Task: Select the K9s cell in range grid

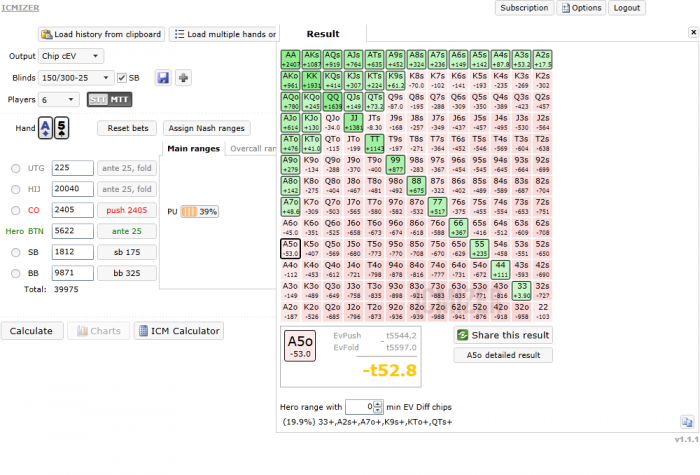Action: [395, 80]
